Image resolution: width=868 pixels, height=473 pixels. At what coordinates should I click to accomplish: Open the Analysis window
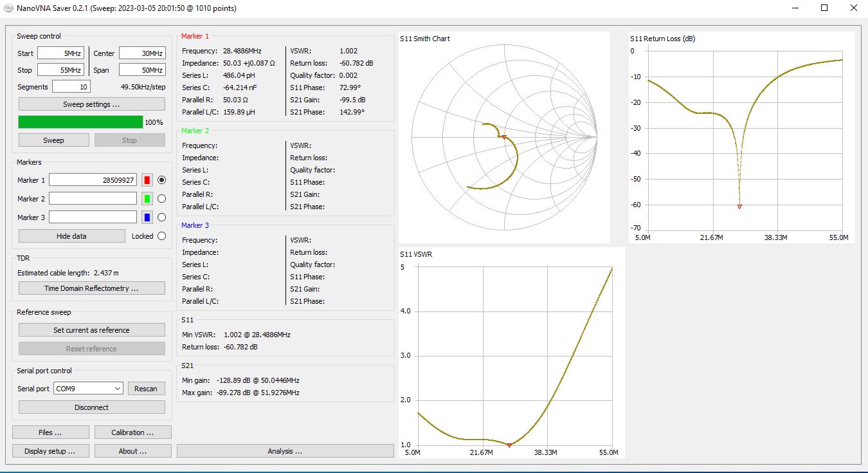click(x=285, y=451)
